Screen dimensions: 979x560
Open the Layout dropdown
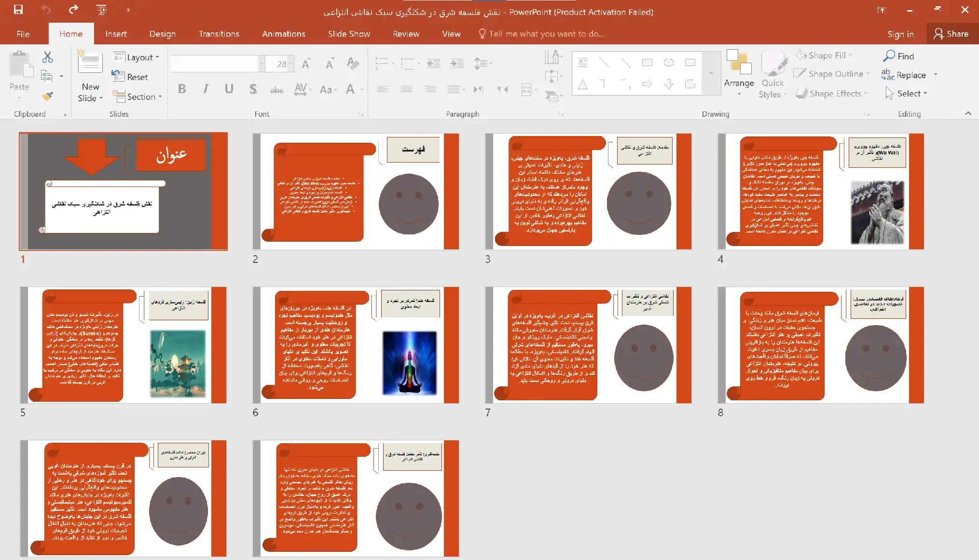pos(136,57)
